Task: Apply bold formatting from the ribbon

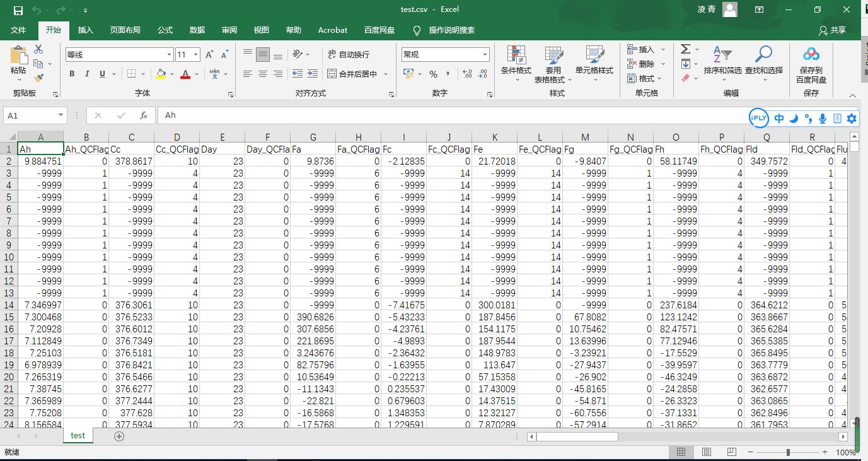Action: (x=71, y=74)
